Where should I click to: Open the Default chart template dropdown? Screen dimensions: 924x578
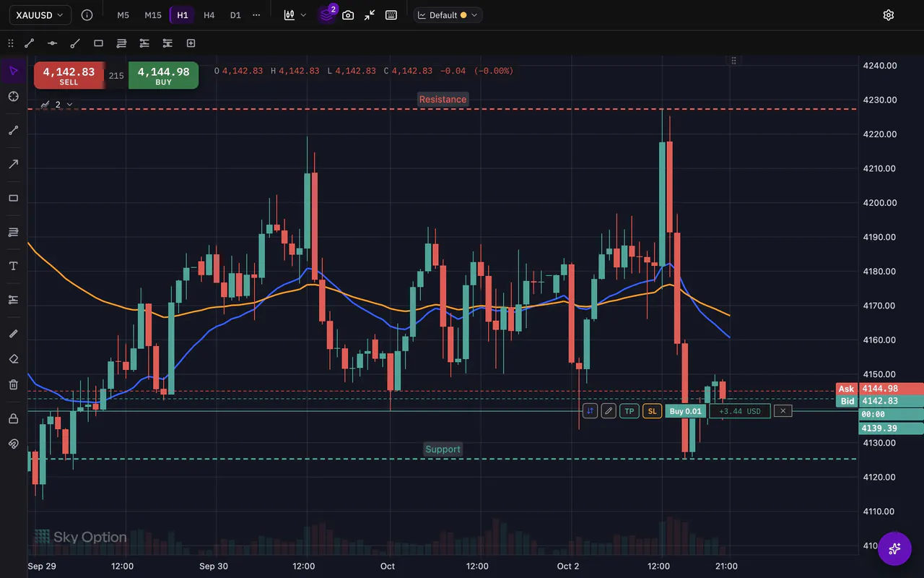tap(448, 14)
